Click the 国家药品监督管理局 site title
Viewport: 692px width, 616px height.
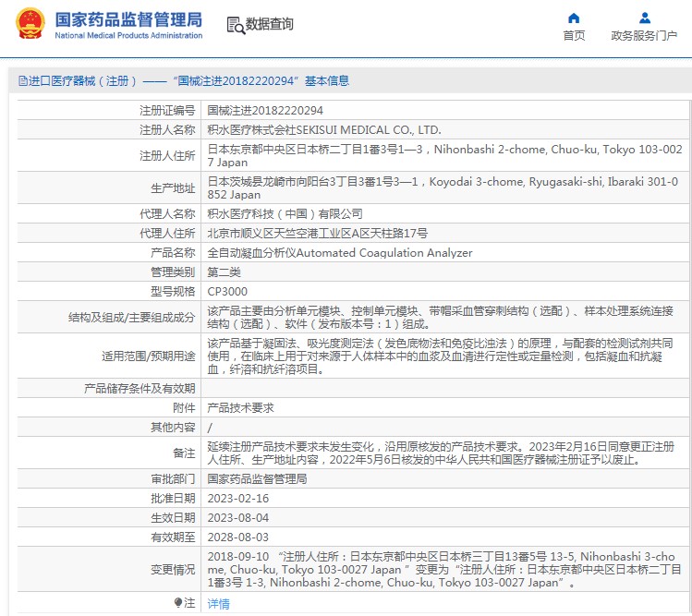[128, 18]
